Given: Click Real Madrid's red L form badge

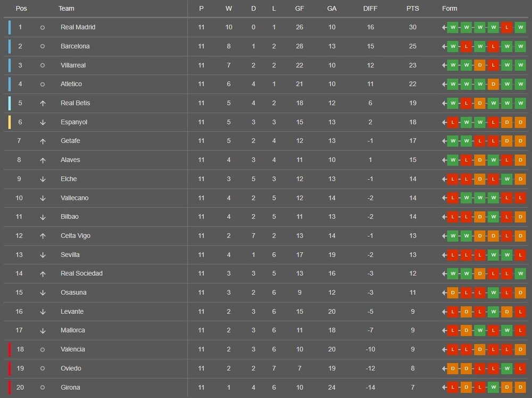Looking at the screenshot, I should [506, 27].
